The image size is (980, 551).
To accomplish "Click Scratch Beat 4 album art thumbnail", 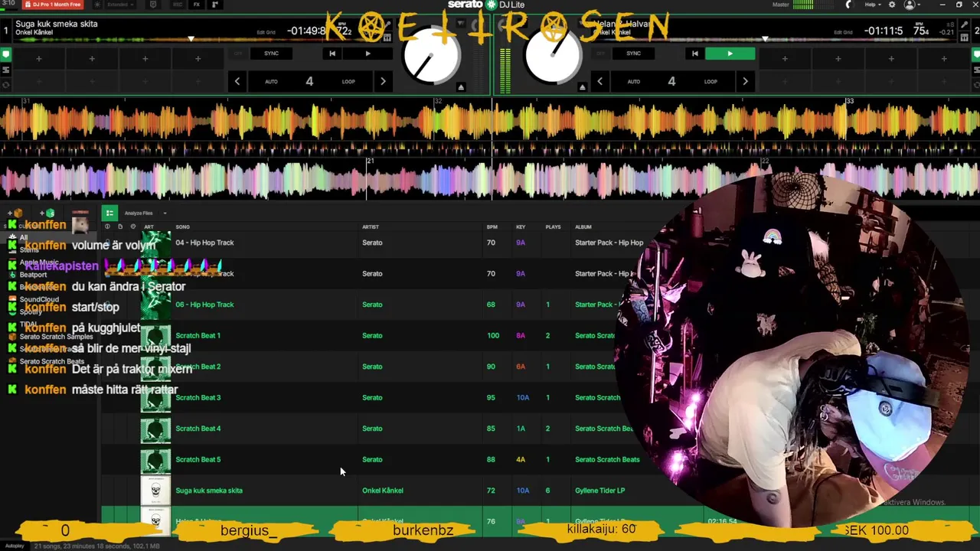I will [x=155, y=429].
